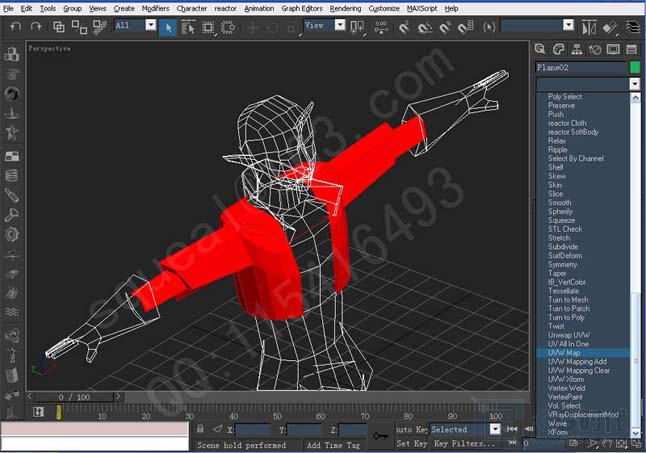Open the Character menu
Image resolution: width=646 pixels, height=453 pixels.
(192, 8)
